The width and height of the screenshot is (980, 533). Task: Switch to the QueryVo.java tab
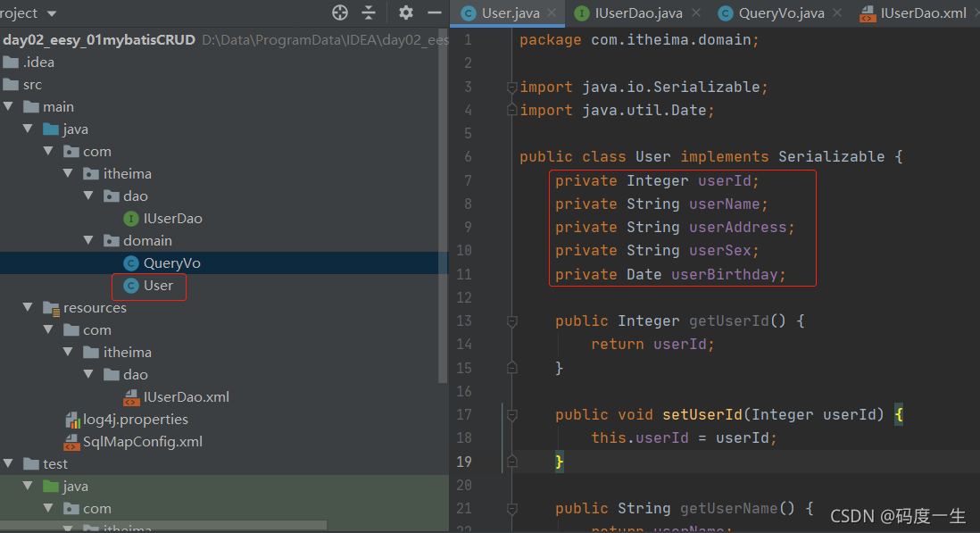781,13
